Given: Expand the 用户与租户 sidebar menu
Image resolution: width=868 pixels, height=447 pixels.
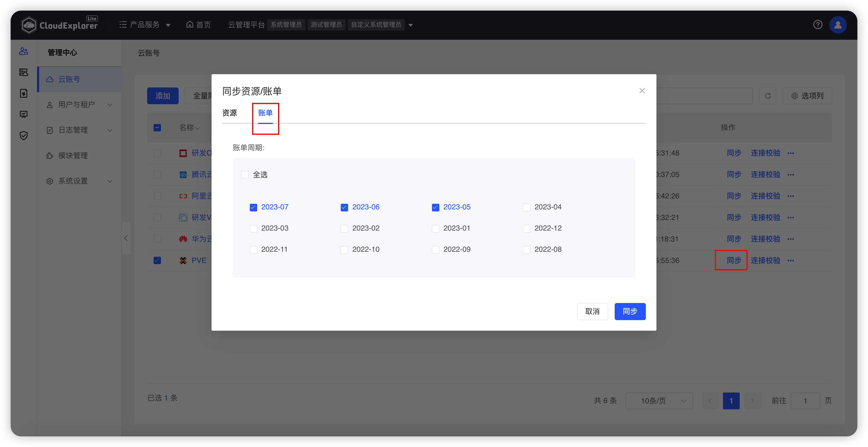Looking at the screenshot, I should [x=79, y=105].
